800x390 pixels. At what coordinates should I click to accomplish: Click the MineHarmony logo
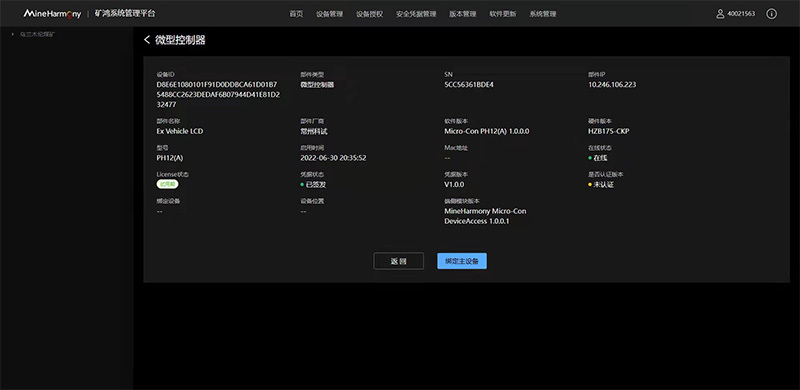52,14
